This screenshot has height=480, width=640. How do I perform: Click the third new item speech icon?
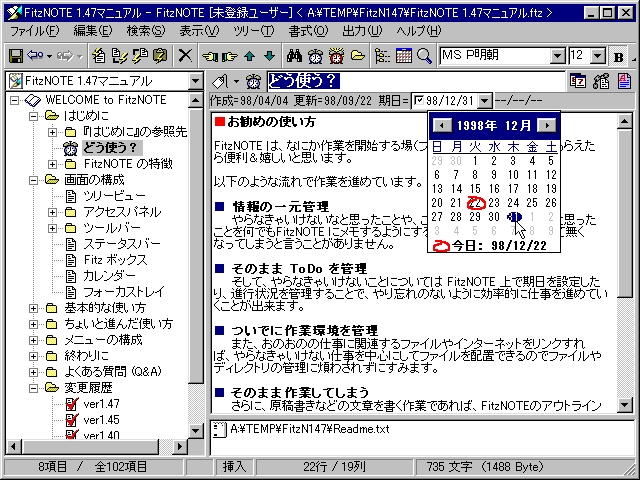(x=140, y=56)
